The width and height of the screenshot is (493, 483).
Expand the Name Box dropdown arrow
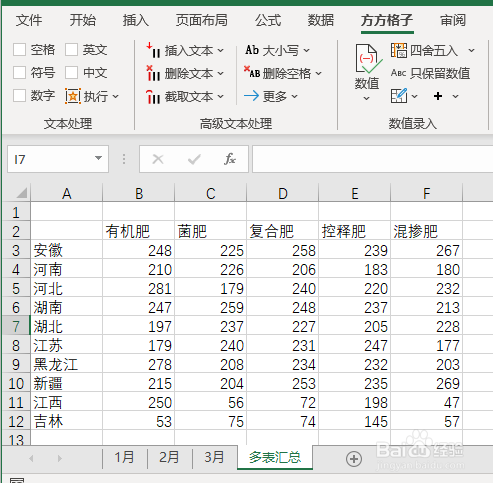pos(98,158)
